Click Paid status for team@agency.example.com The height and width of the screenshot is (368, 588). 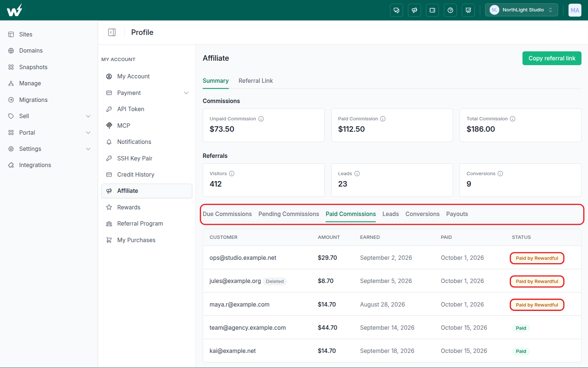pos(521,328)
